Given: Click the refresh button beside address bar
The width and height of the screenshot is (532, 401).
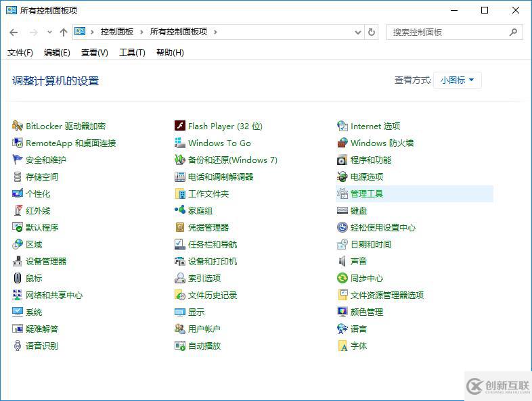Looking at the screenshot, I should [372, 32].
